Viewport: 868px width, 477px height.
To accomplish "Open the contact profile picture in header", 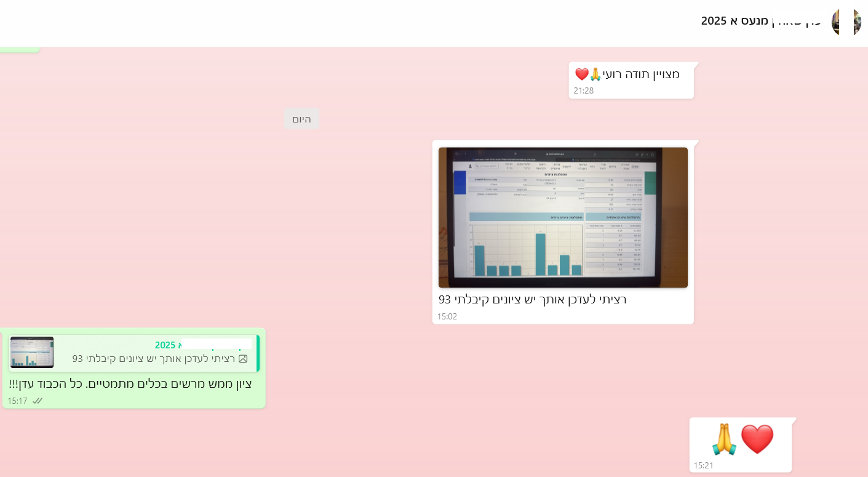I will point(846,22).
